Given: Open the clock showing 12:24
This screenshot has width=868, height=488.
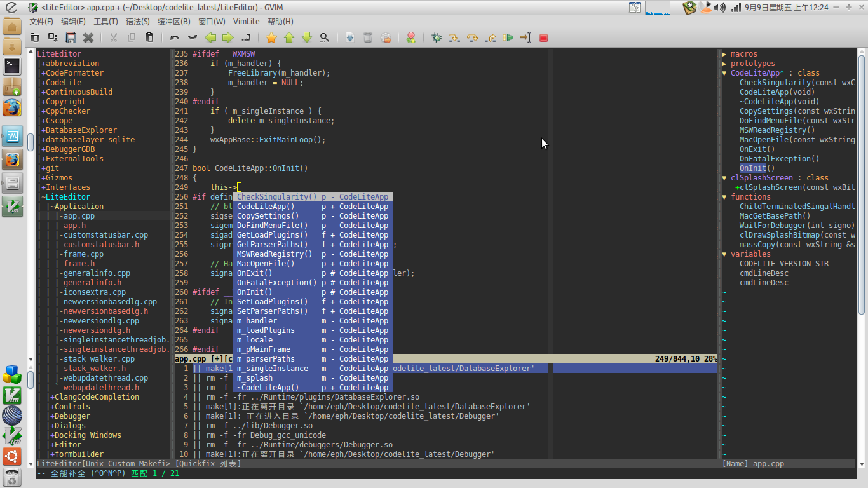Looking at the screenshot, I should click(x=787, y=8).
